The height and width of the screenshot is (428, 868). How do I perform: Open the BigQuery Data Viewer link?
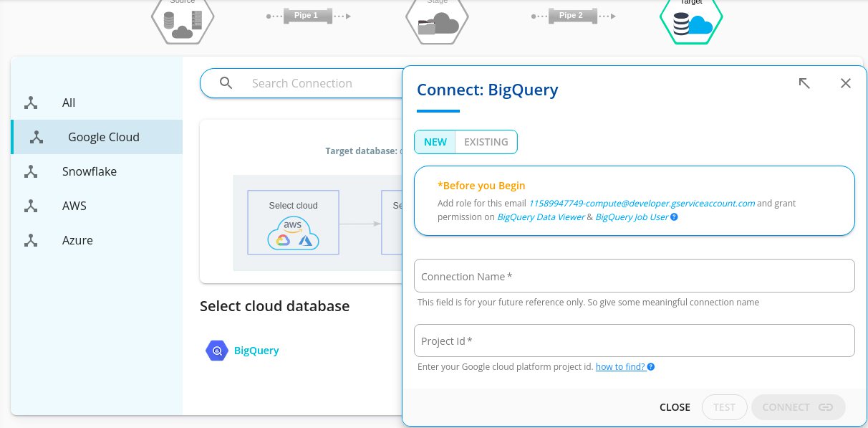coord(541,217)
